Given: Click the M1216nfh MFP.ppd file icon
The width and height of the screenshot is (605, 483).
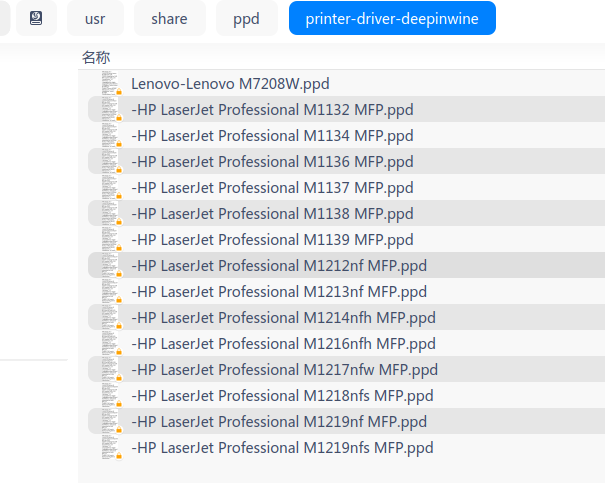Looking at the screenshot, I should click(x=112, y=343).
